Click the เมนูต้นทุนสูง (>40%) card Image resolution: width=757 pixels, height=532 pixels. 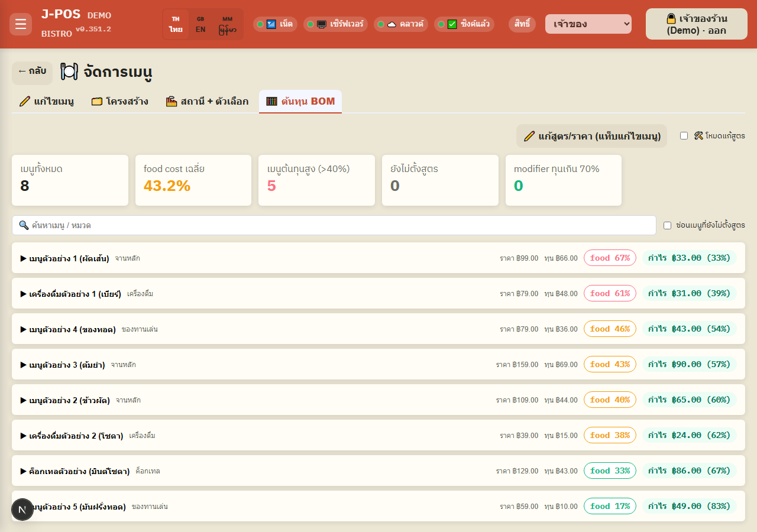click(x=316, y=180)
